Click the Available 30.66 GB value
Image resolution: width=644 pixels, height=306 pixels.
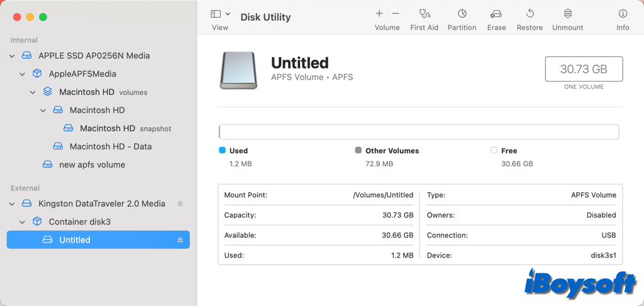(397, 236)
